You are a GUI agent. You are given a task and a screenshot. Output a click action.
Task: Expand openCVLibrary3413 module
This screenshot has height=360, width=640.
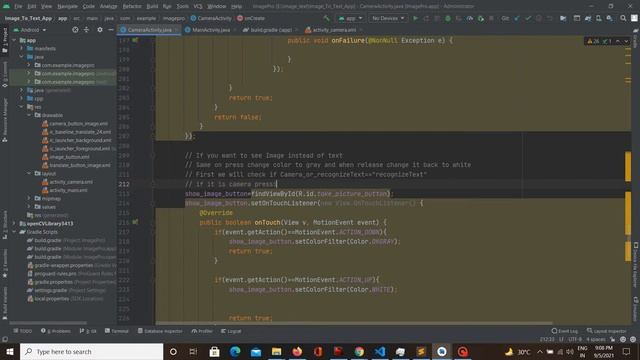(x=14, y=224)
